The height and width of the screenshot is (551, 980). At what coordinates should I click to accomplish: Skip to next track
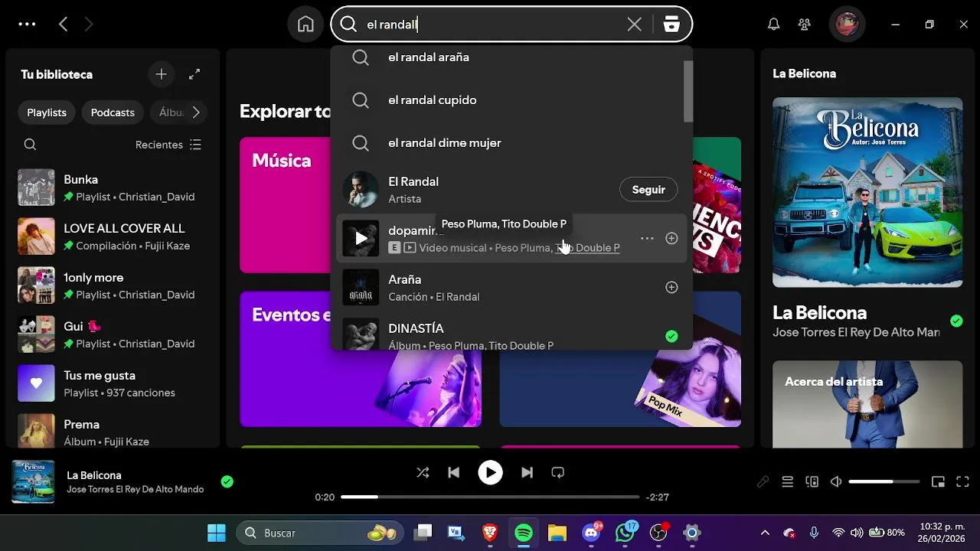527,473
